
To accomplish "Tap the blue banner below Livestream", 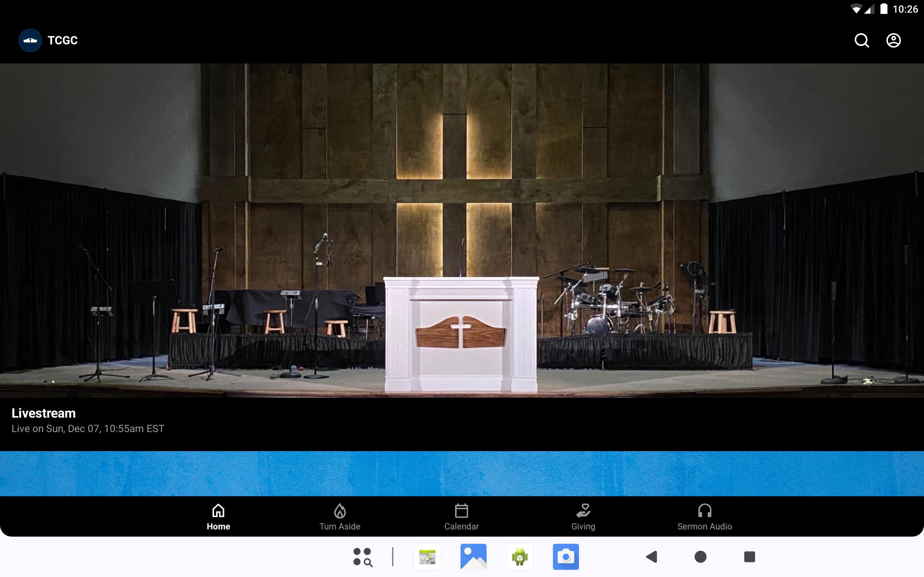I will pos(462,473).
